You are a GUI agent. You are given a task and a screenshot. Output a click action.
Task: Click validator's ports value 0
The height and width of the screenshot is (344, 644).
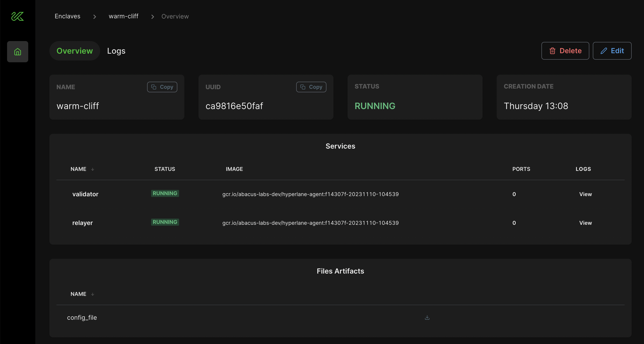point(514,194)
